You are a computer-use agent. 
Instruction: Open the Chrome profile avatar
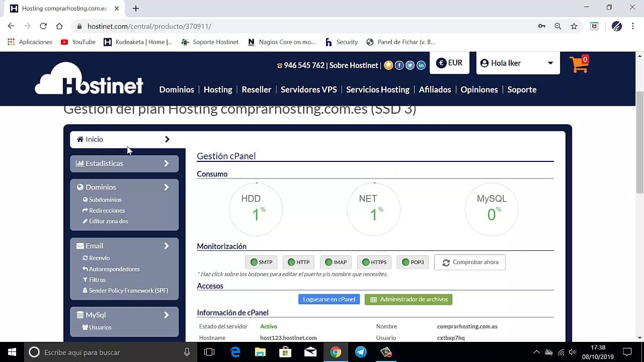pyautogui.click(x=617, y=26)
